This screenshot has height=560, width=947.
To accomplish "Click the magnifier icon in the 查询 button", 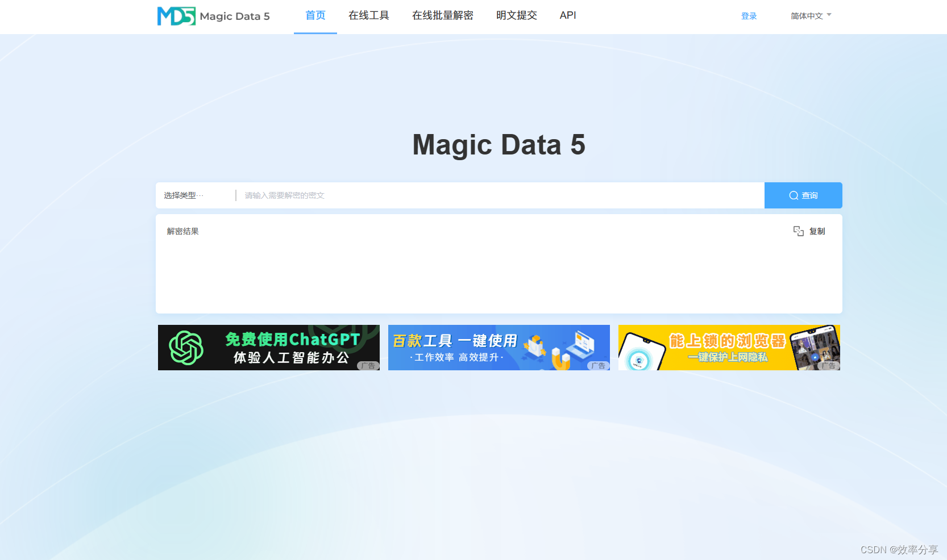I will pos(794,195).
